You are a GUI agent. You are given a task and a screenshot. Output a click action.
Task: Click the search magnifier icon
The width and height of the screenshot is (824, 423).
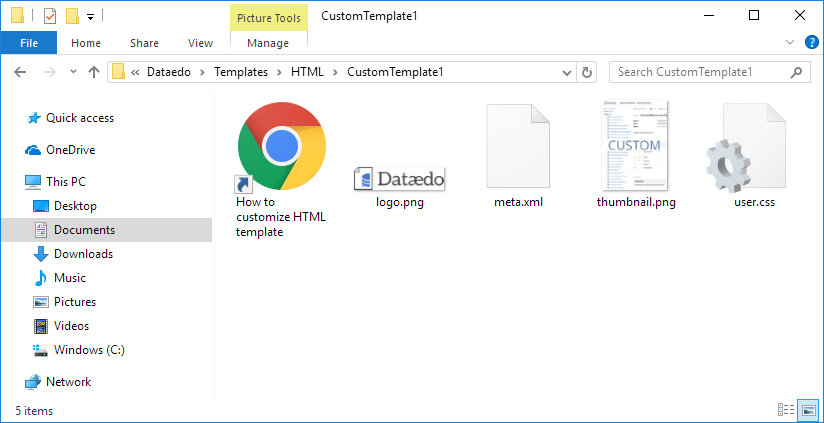[797, 72]
